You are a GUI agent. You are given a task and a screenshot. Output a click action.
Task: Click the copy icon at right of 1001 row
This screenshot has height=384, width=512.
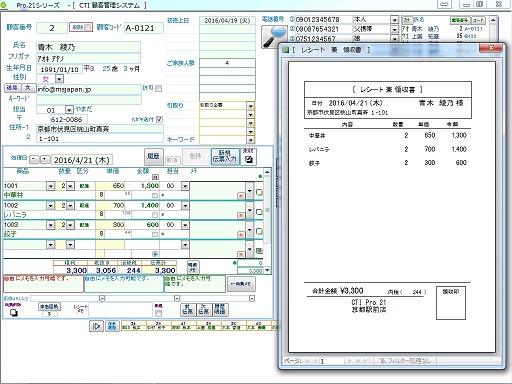click(x=259, y=192)
